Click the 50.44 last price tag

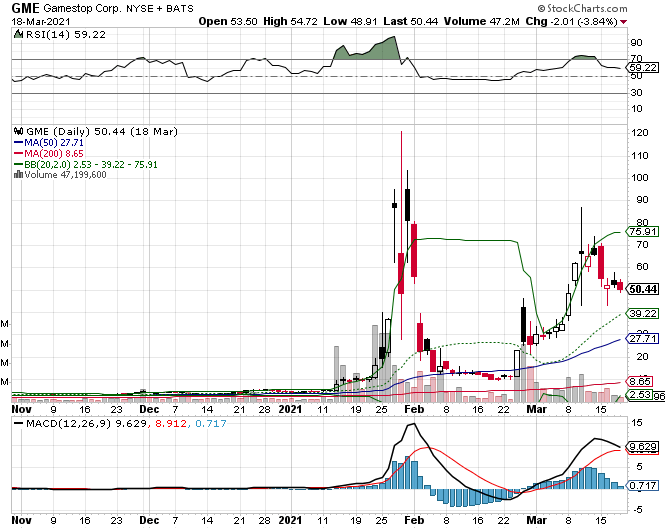[x=643, y=289]
